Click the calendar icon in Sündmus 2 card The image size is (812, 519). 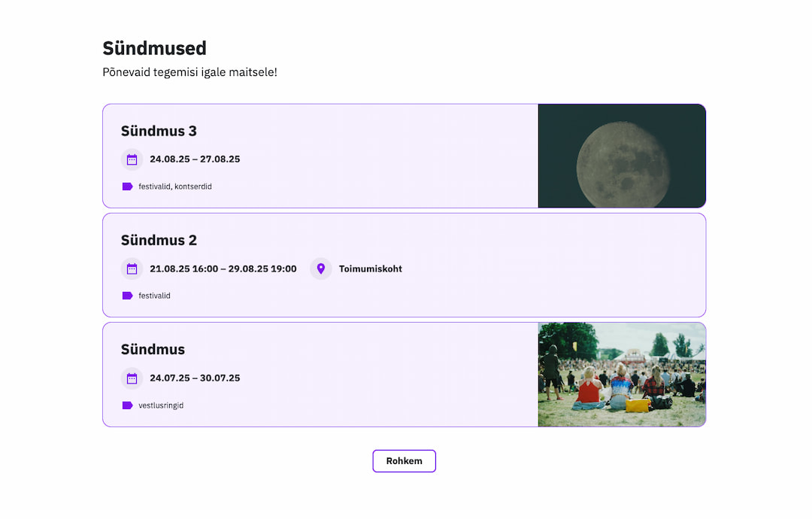coord(132,269)
